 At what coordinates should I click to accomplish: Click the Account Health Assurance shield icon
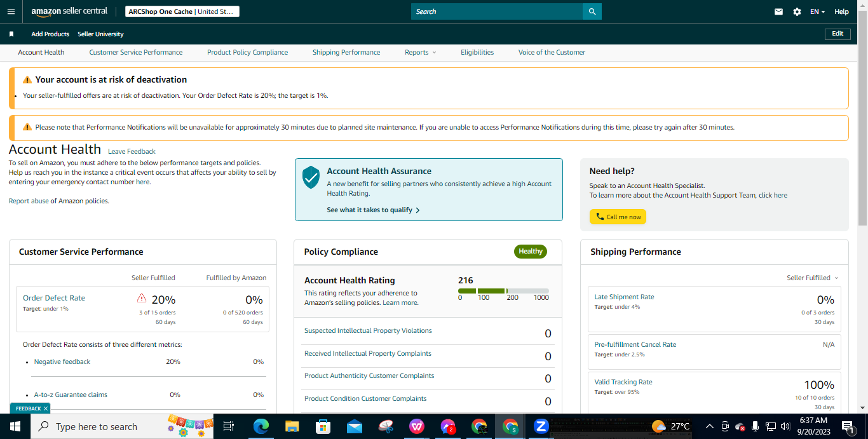(x=310, y=177)
